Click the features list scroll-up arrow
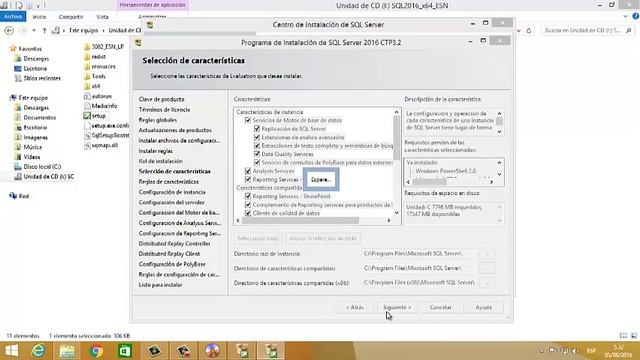 (396, 112)
